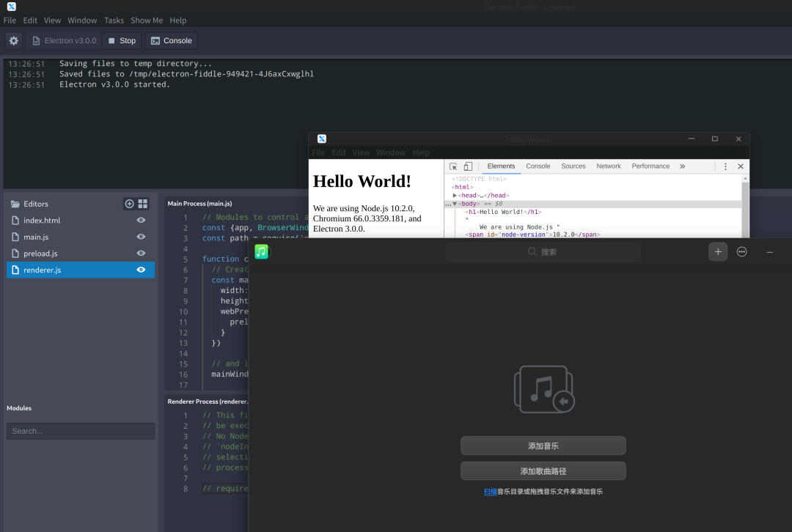Activate the DevTools inspect element picker
Screen dimensions: 792x532
(x=453, y=166)
